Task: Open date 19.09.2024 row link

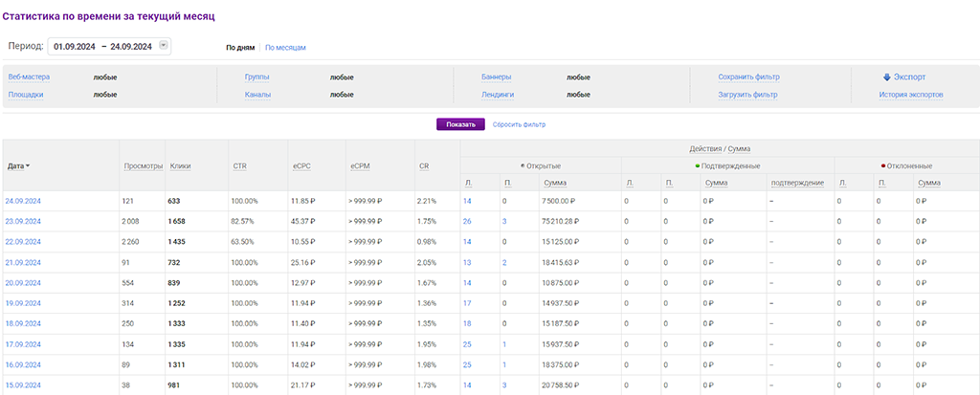Action: coord(23,303)
